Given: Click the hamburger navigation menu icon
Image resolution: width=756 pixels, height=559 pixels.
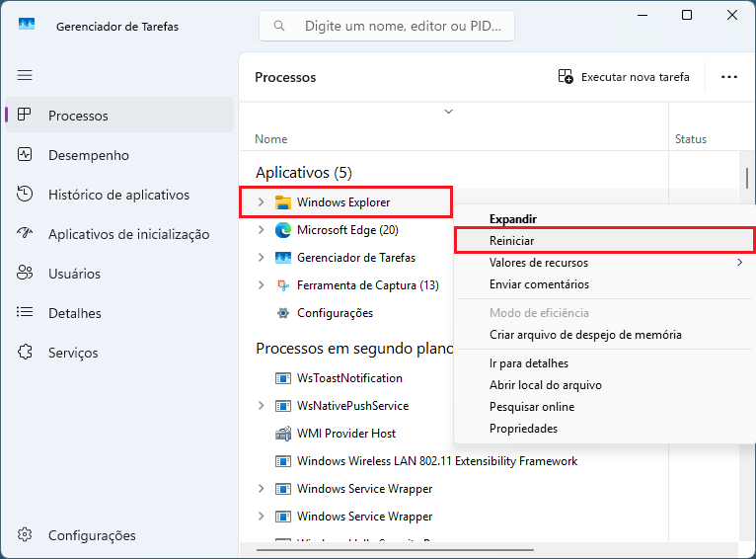Looking at the screenshot, I should point(25,75).
